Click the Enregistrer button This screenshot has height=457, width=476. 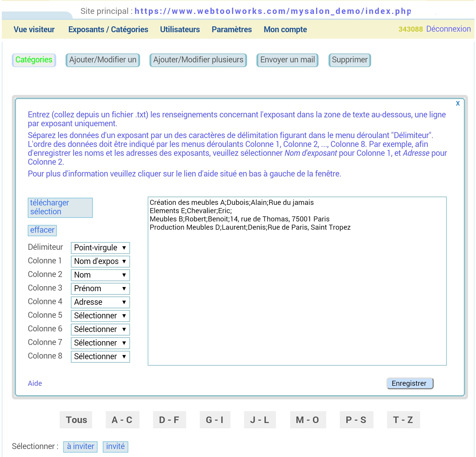410,383
